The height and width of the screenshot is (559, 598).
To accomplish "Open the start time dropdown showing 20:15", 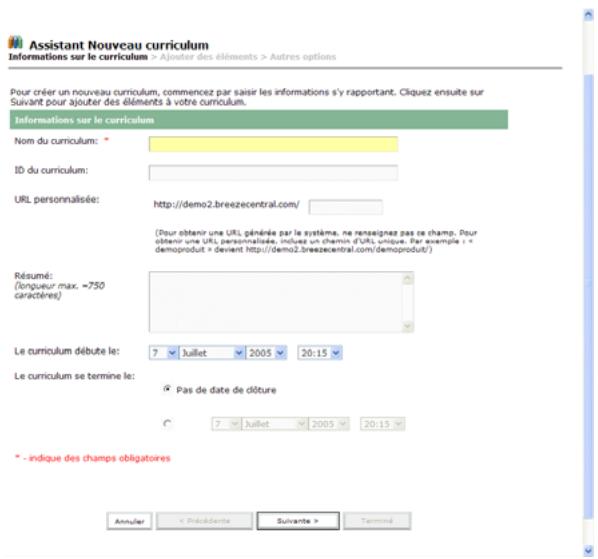I will [320, 353].
